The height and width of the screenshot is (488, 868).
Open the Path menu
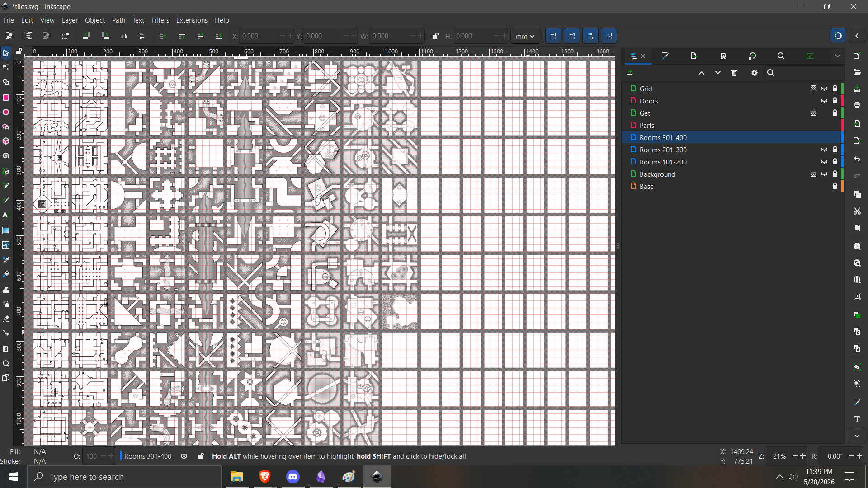click(118, 20)
